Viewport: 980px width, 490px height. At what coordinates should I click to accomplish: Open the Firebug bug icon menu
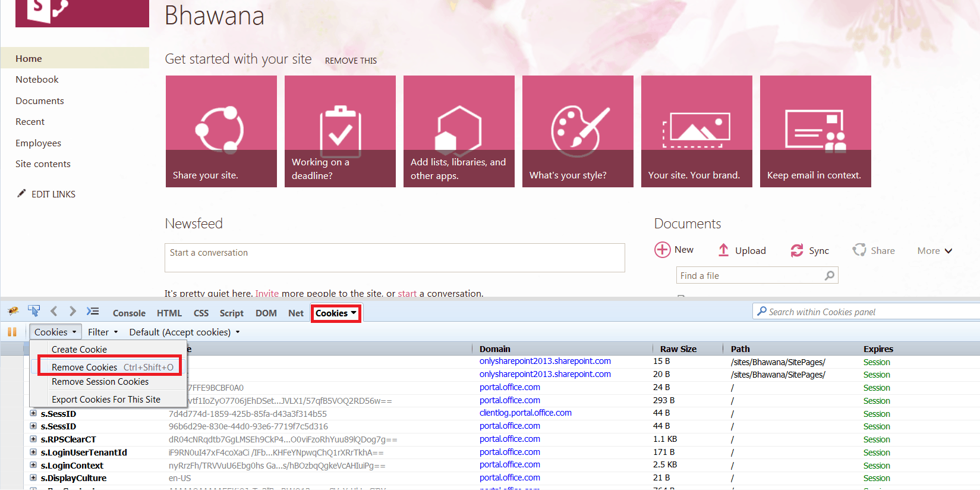13,312
